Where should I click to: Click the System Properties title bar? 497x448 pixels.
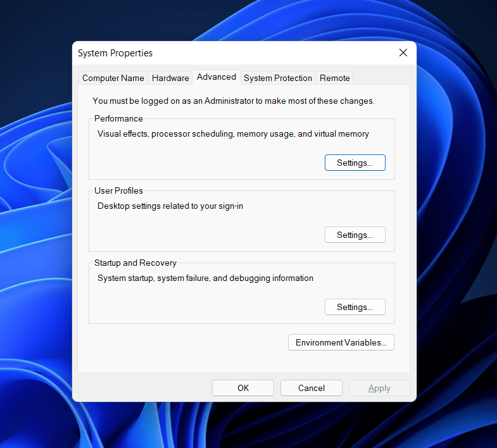pyautogui.click(x=222, y=53)
